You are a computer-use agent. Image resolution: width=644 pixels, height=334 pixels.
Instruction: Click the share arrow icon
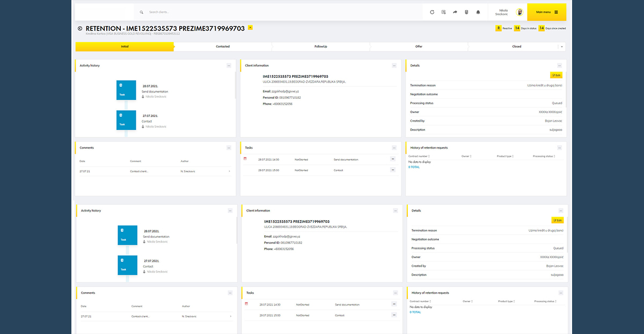455,12
